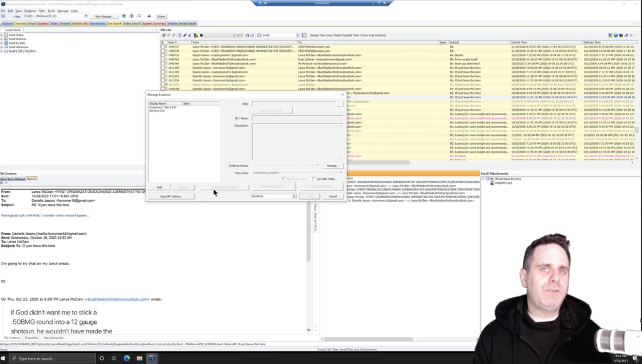Check the box for item 1498778
This screenshot has width=642, height=364.
click(164, 51)
